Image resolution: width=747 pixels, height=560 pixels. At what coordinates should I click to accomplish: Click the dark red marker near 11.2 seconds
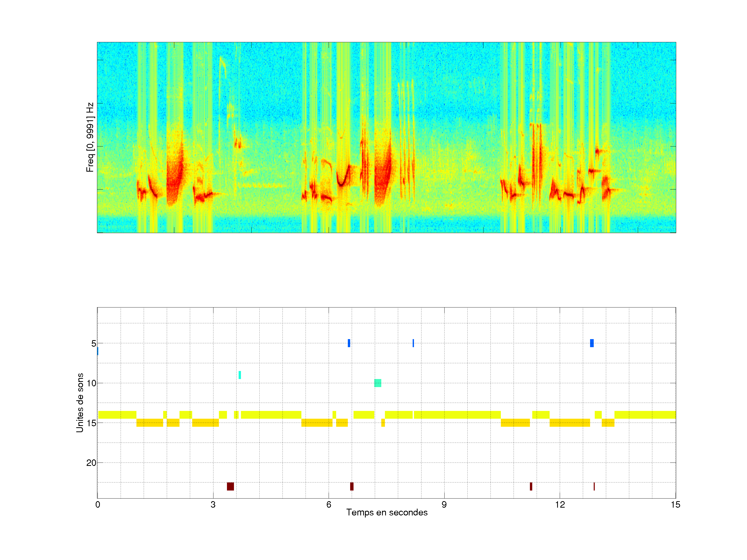tap(531, 486)
